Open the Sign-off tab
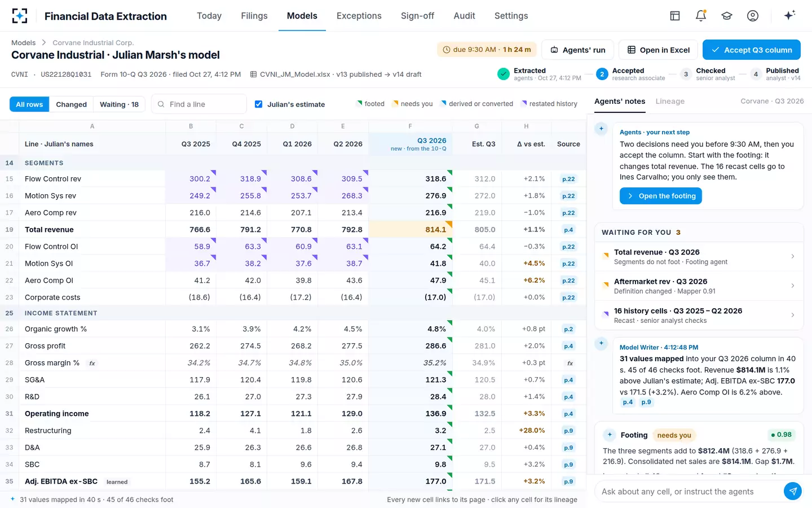Viewport: 812px width, 508px height. (417, 16)
